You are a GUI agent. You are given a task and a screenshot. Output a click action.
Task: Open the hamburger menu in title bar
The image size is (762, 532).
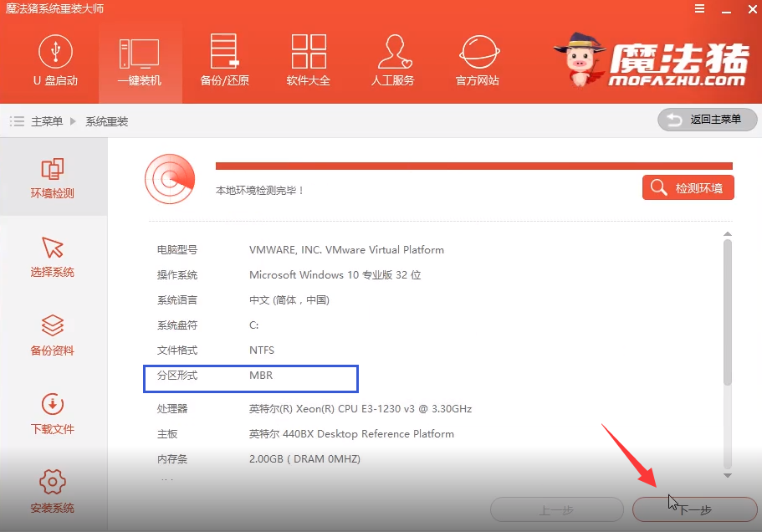[699, 8]
